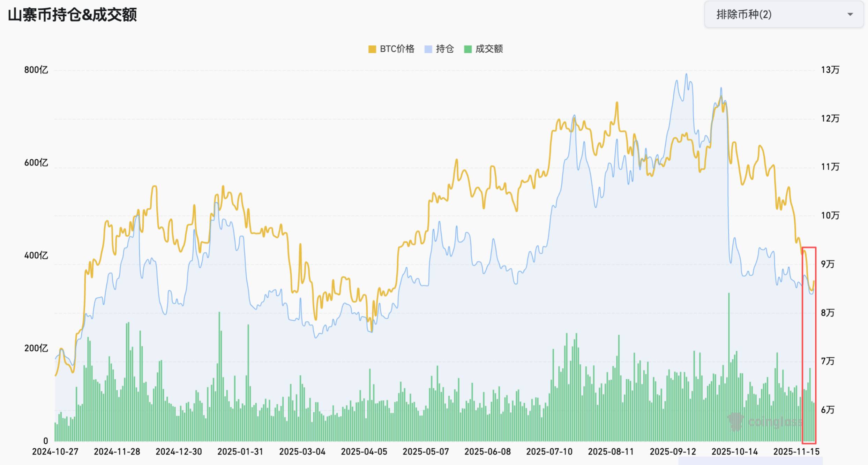Click the dropdown arrow beside 排除币种(2)
This screenshot has height=465, width=868.
point(850,15)
